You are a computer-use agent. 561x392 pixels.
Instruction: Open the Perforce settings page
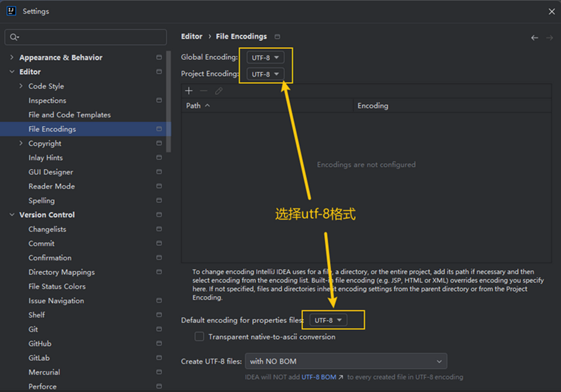pyautogui.click(x=43, y=387)
